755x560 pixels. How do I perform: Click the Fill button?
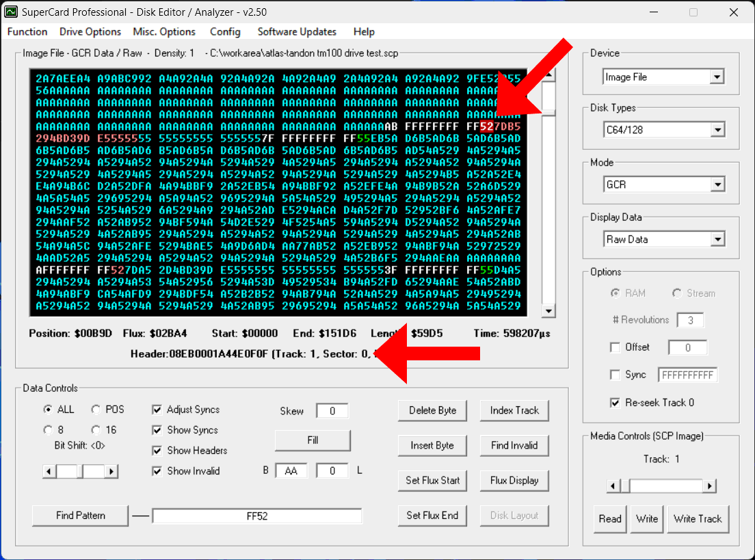pos(313,440)
